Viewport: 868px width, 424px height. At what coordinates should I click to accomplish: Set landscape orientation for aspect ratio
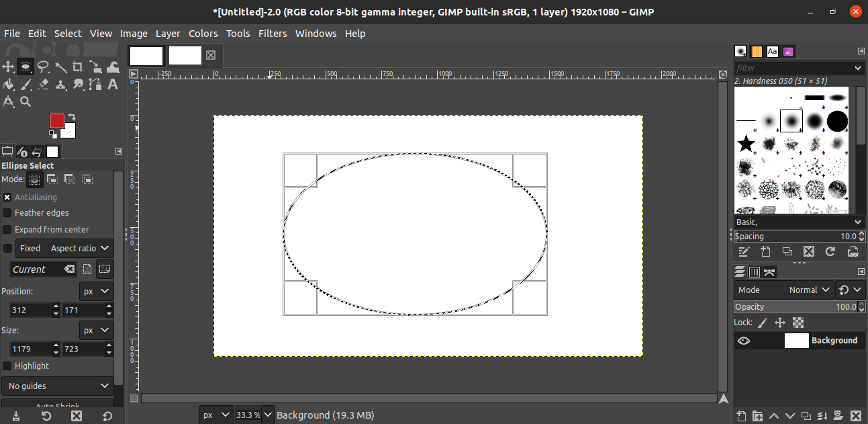pyautogui.click(x=104, y=269)
